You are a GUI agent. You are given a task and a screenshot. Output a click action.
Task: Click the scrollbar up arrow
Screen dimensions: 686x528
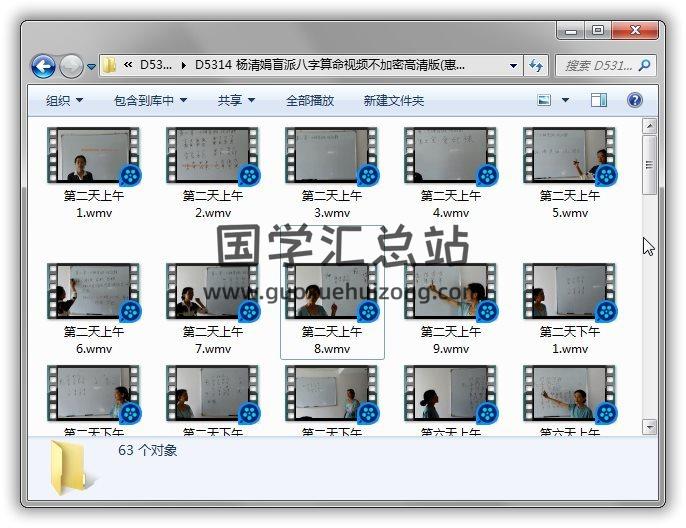[649, 126]
